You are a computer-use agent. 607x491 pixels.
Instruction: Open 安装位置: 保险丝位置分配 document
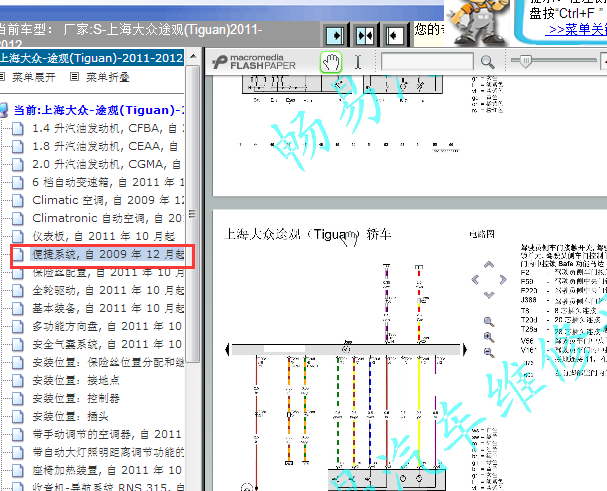tap(108, 362)
